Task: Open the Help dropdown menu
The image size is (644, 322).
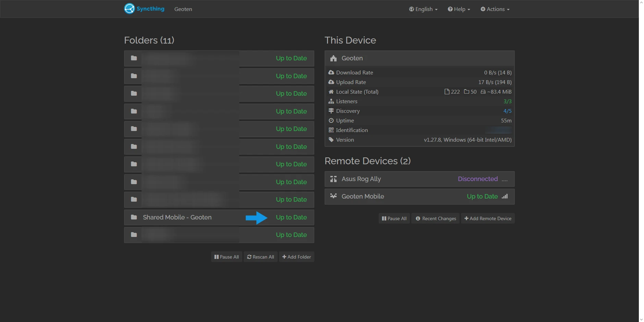Action: pyautogui.click(x=459, y=9)
